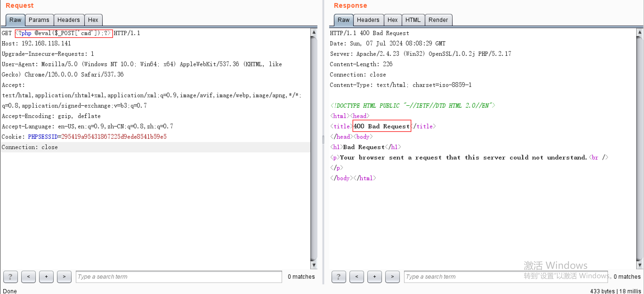Click the Request search help button

click(x=11, y=277)
